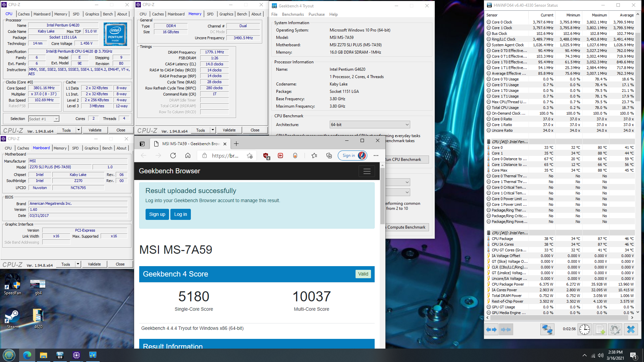Click Validate in CPU tab CPU-Z window
644x362 pixels.
95,130
